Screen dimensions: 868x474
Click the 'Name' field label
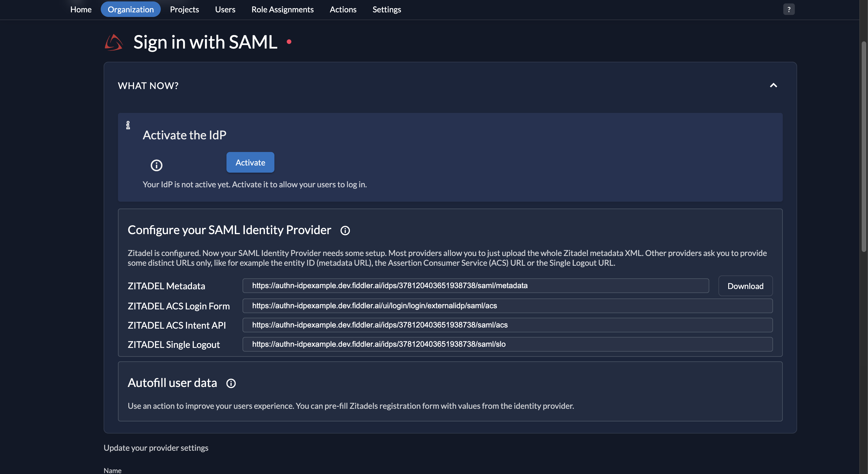(113, 470)
